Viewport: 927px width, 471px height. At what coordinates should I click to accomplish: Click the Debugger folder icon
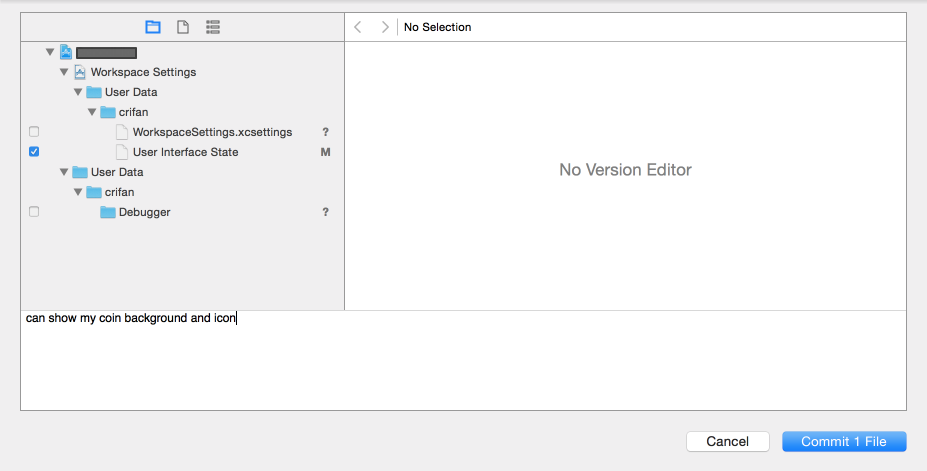point(108,212)
